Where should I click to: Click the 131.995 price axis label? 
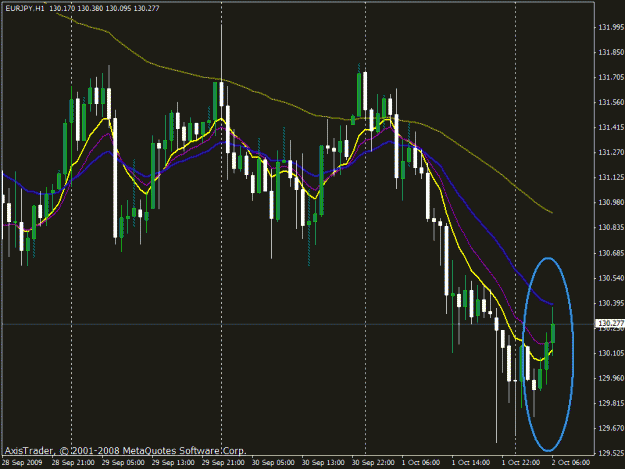611,27
